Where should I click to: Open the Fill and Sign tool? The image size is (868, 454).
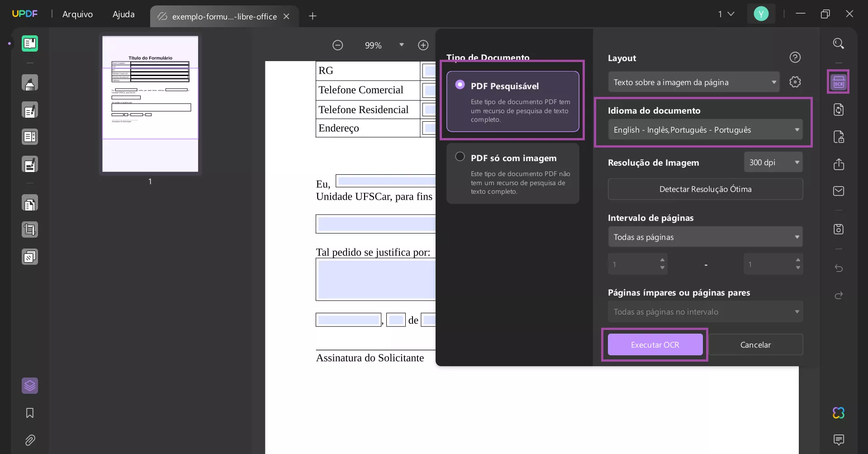pyautogui.click(x=30, y=164)
